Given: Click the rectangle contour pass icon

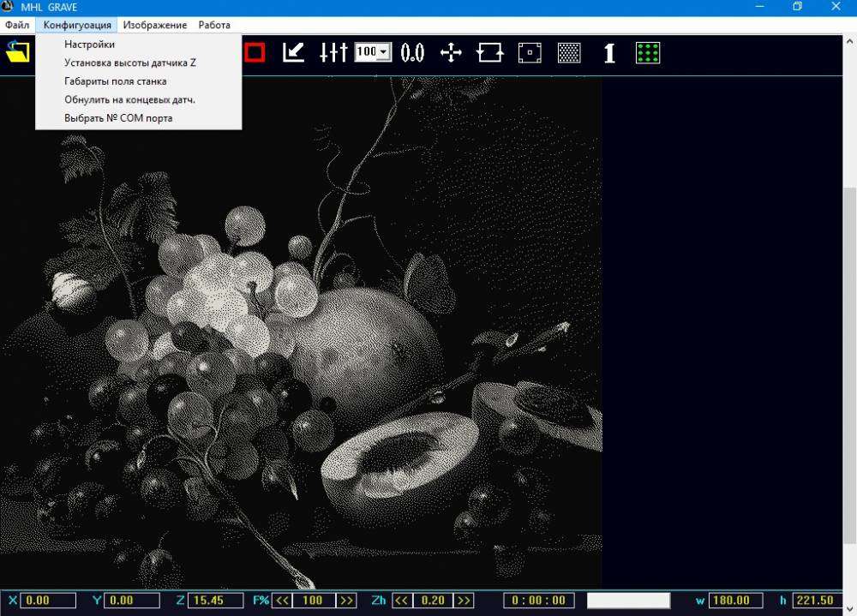Looking at the screenshot, I should (x=490, y=53).
